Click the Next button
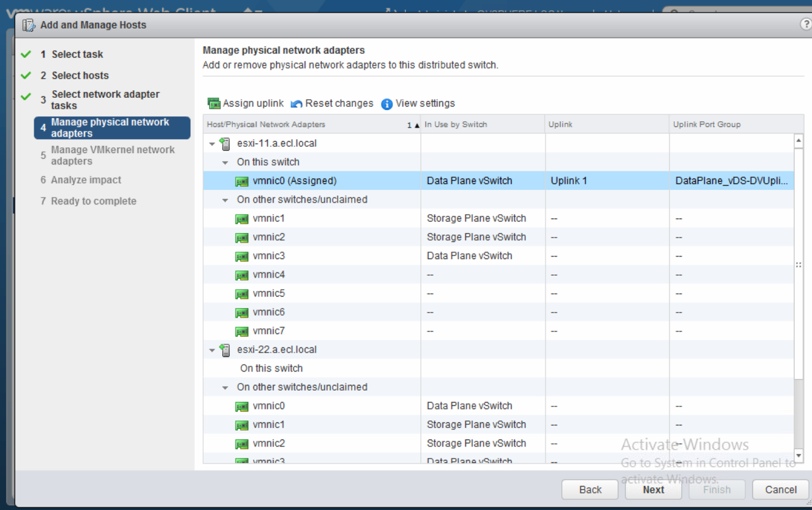 point(653,490)
